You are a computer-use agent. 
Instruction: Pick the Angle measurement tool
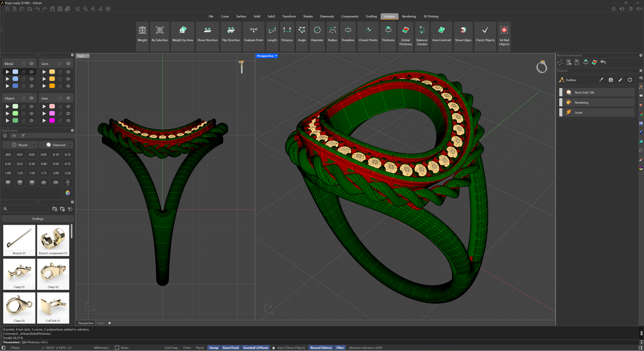coord(302,37)
